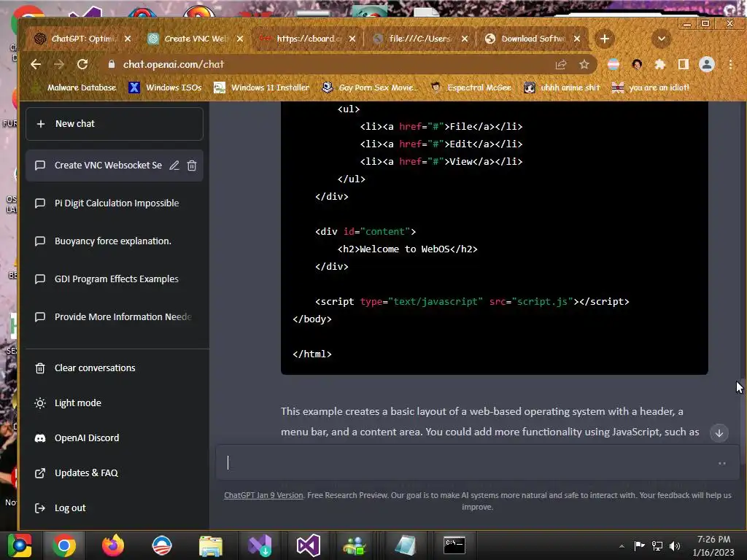Go forward in browser history

59,64
